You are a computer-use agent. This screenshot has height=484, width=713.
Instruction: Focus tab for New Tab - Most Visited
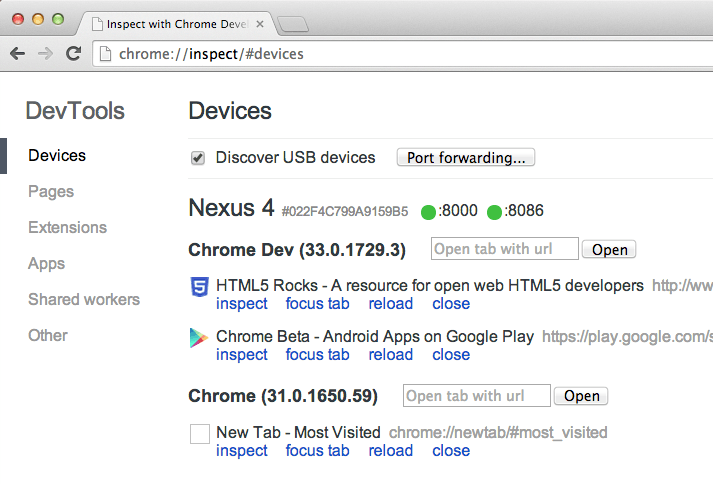[317, 451]
